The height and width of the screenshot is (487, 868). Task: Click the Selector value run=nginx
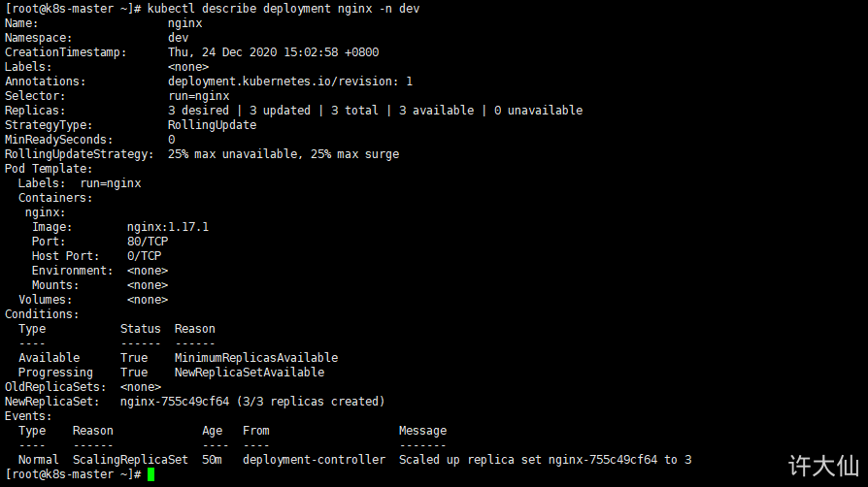click(199, 96)
